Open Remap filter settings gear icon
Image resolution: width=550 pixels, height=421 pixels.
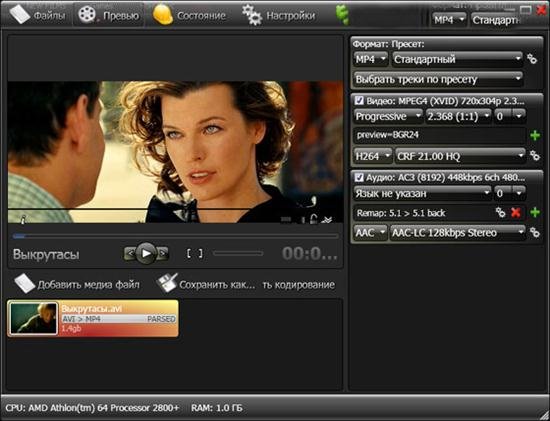coord(500,212)
